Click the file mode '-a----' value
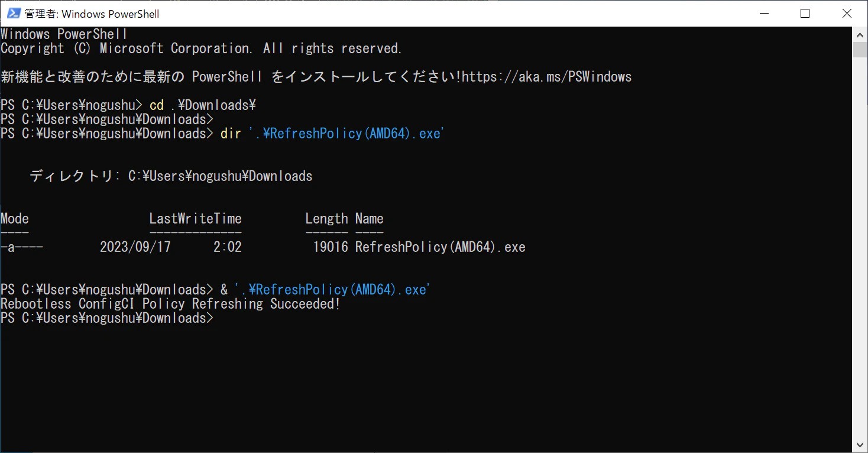The image size is (868, 453). point(22,247)
